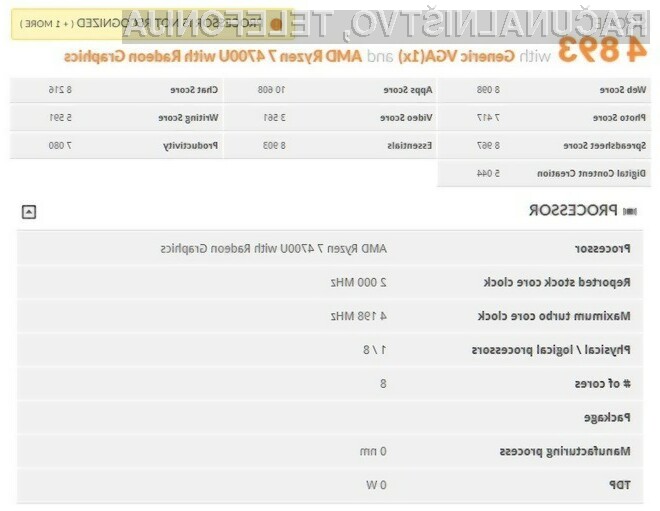Select the Chat Score label
Screen dimensions: 660x511
(x=194, y=90)
